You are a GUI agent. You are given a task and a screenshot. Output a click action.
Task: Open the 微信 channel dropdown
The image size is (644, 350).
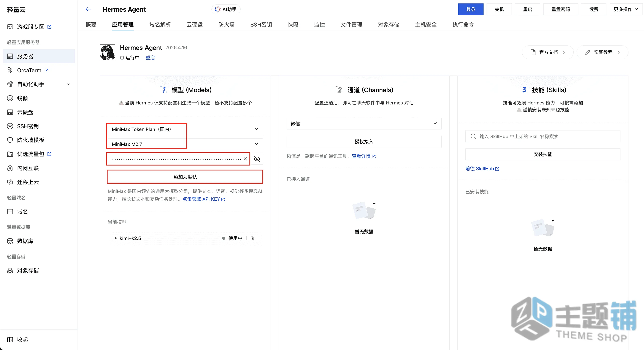click(364, 123)
